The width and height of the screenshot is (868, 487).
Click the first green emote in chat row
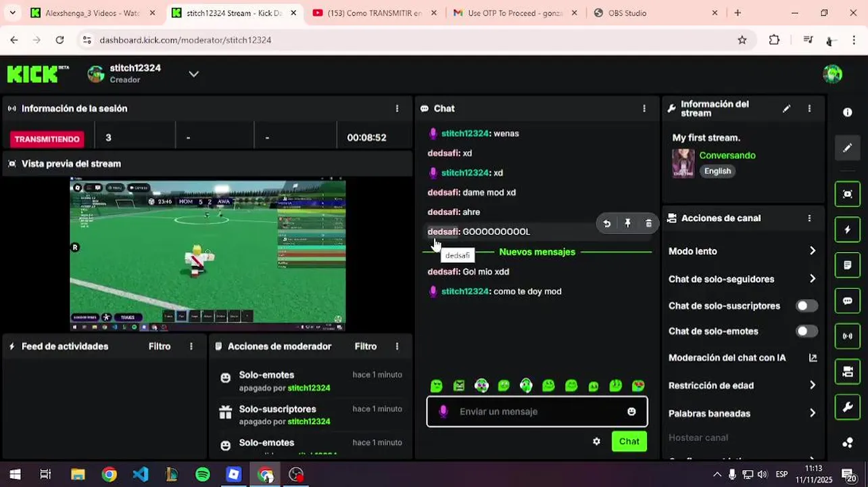(437, 386)
